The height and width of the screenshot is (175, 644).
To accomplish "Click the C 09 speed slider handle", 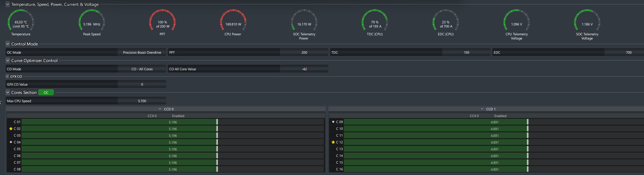I will pyautogui.click(x=528, y=122).
